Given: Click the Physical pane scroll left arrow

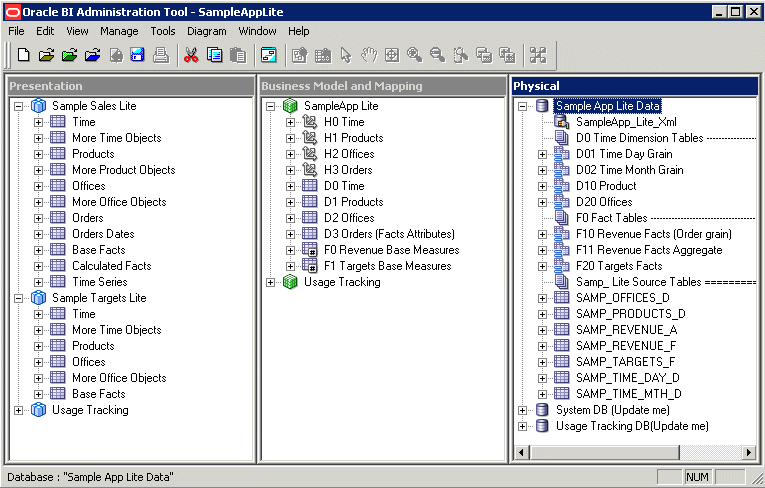Looking at the screenshot, I should 521,452.
